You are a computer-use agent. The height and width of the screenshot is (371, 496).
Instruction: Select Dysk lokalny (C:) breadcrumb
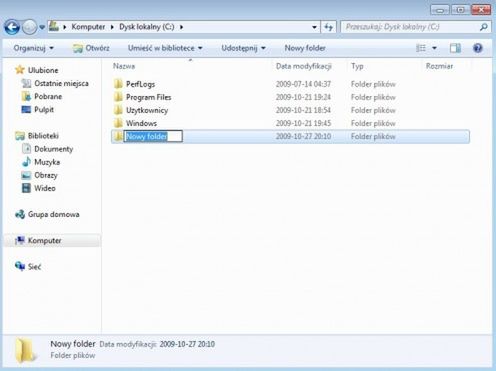(x=147, y=27)
